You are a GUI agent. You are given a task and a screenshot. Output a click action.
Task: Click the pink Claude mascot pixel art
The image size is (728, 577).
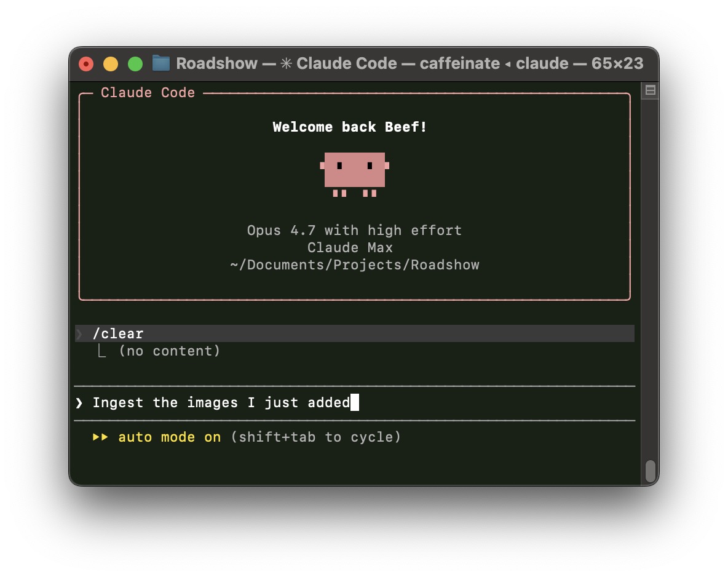coord(355,175)
